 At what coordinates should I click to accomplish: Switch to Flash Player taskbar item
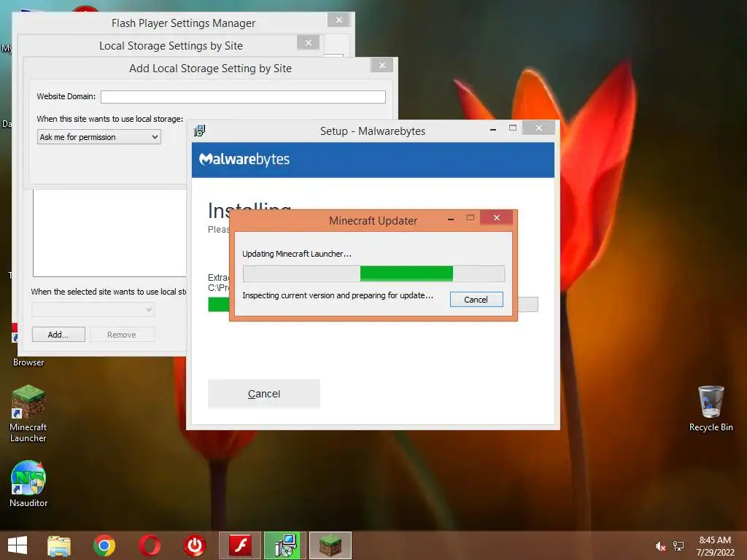(x=240, y=545)
